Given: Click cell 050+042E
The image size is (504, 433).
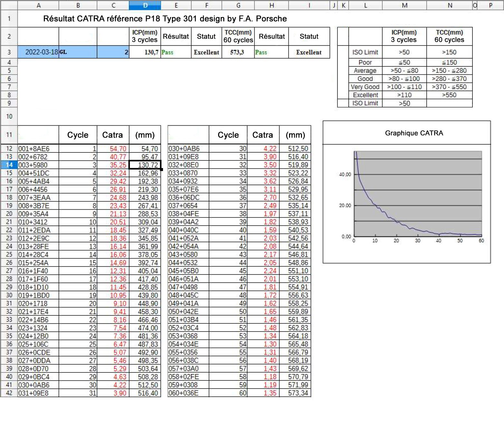Looking at the screenshot, I should point(188,312).
